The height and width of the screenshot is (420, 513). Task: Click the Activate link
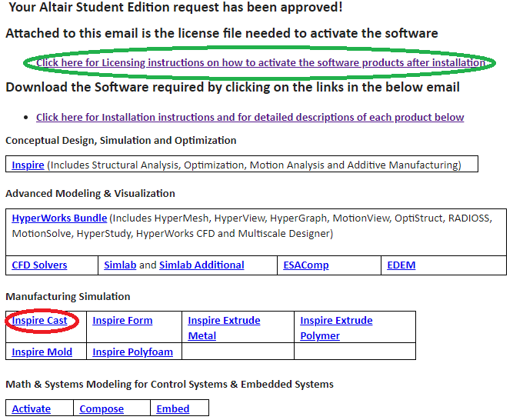pos(31,409)
